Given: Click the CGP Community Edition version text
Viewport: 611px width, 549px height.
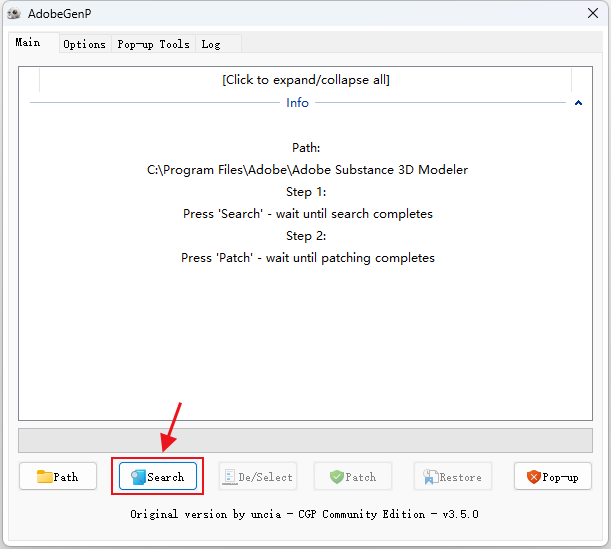Looking at the screenshot, I should pos(304,514).
